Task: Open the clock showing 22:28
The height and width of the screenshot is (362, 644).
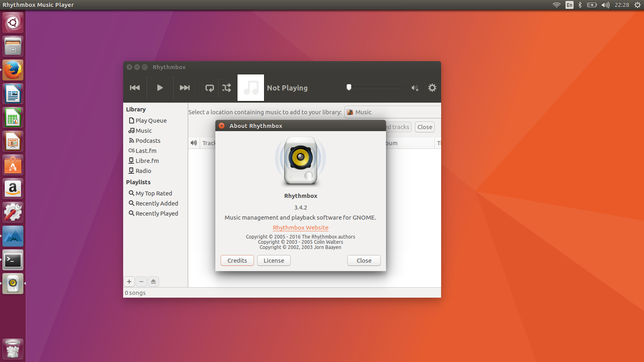Action: click(622, 5)
